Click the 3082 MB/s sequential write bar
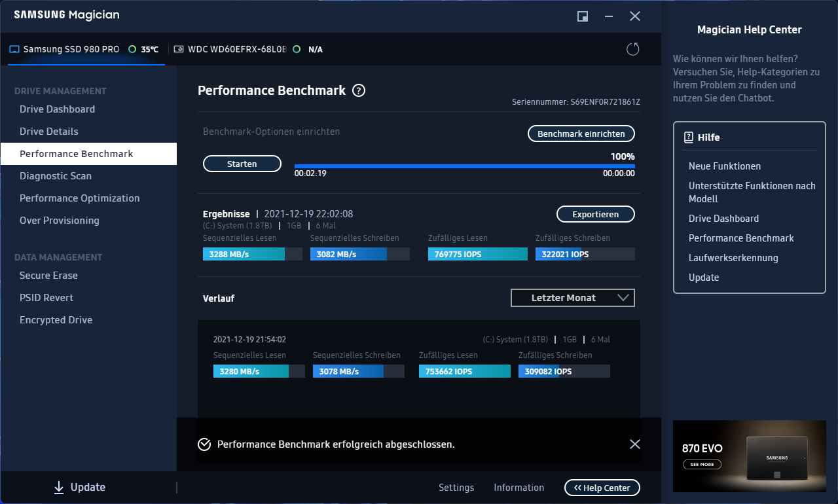 [x=360, y=254]
